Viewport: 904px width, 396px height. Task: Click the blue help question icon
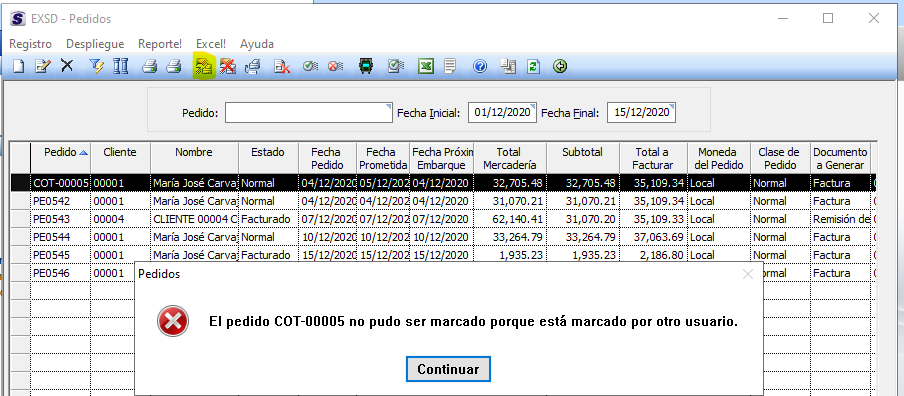coord(480,67)
